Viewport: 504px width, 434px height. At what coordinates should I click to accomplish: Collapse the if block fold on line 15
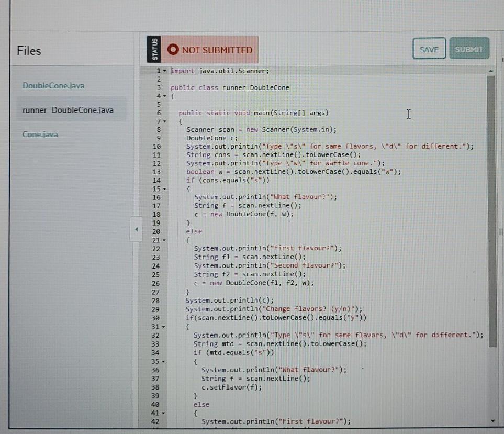pyautogui.click(x=164, y=188)
